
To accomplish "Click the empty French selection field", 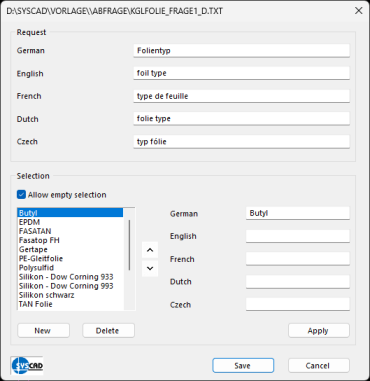I will [x=298, y=259].
